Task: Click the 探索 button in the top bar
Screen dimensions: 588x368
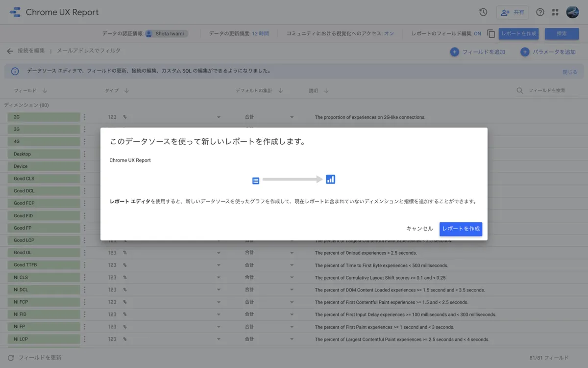Action: pyautogui.click(x=562, y=34)
